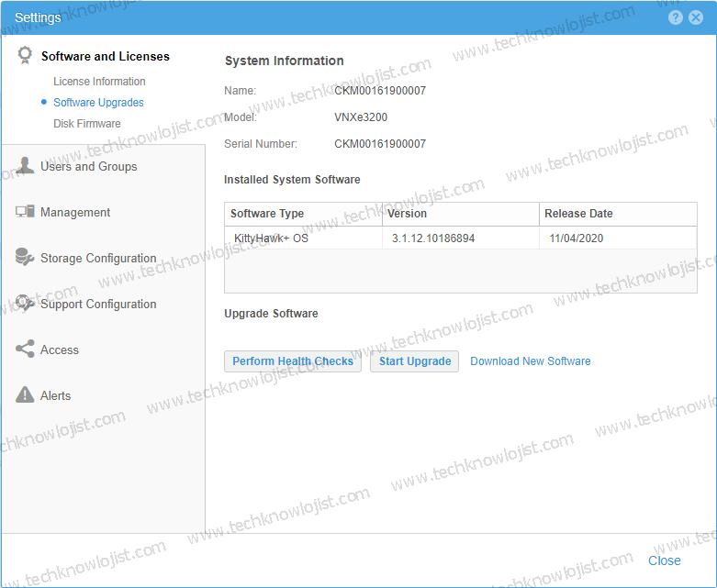Sort by Version column header

pyautogui.click(x=461, y=214)
